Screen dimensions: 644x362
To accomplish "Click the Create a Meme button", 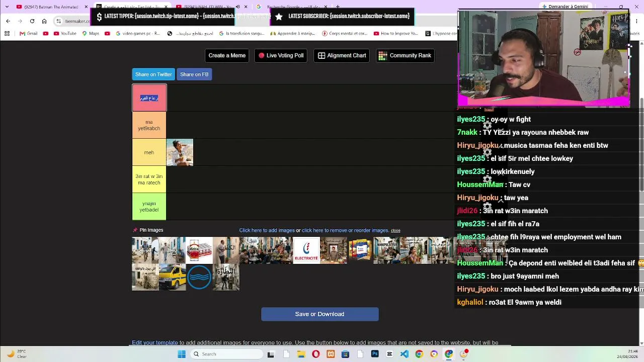I will click(x=227, y=55).
